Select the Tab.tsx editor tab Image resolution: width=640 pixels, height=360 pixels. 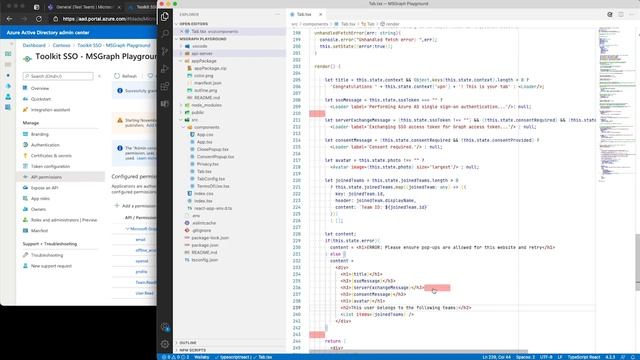(x=304, y=14)
